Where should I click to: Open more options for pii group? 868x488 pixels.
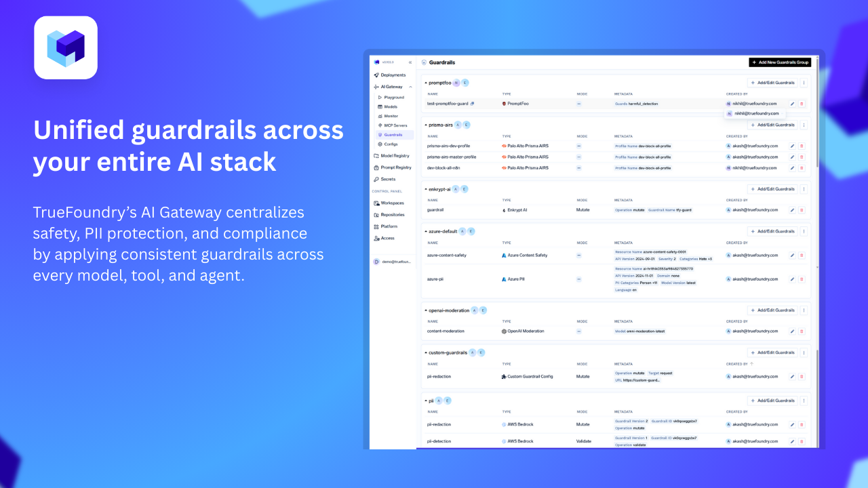[804, 401]
